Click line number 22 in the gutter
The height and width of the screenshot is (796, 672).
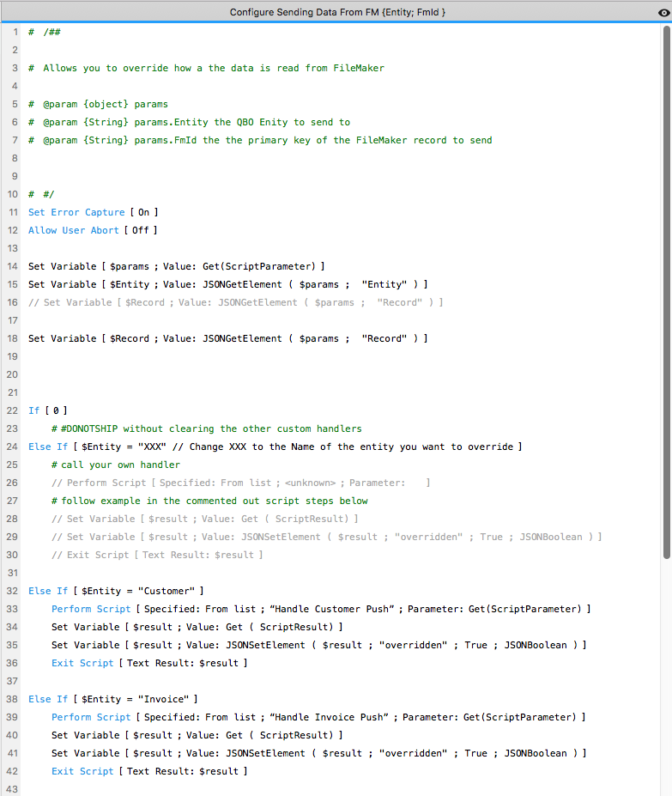[12, 410]
